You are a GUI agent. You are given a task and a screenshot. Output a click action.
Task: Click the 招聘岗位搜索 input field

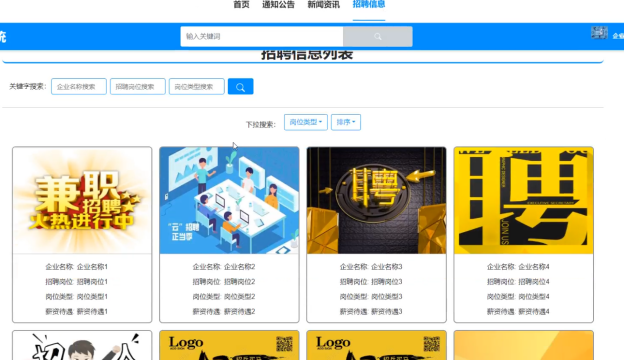click(x=138, y=87)
